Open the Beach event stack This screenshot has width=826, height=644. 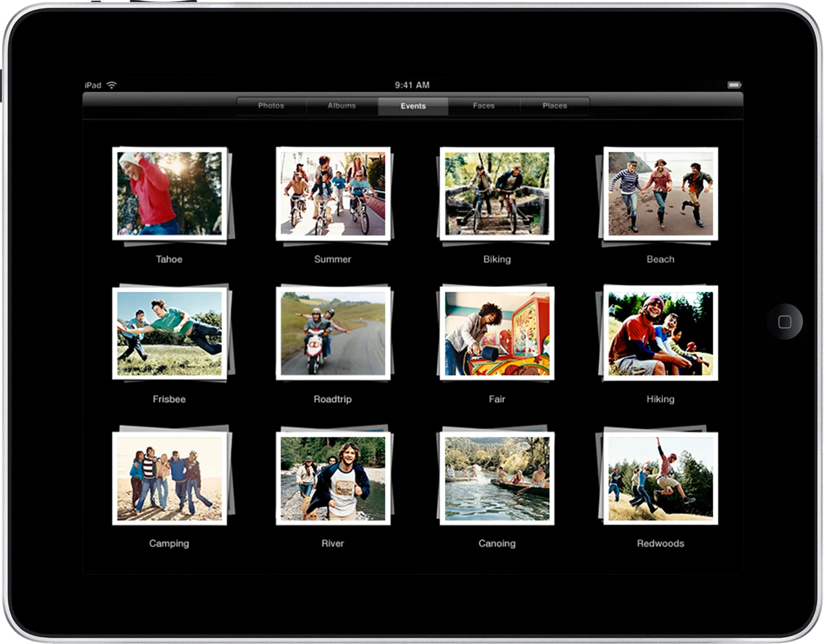660,194
